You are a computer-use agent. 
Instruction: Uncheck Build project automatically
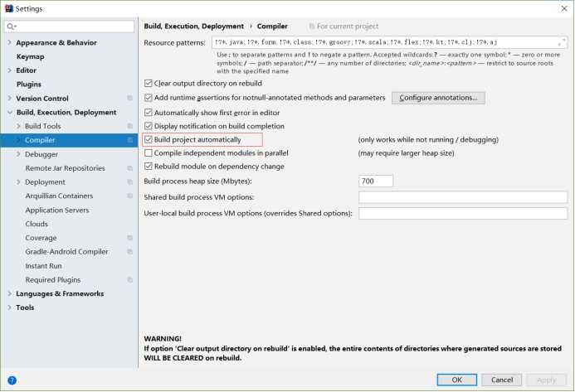tap(149, 139)
